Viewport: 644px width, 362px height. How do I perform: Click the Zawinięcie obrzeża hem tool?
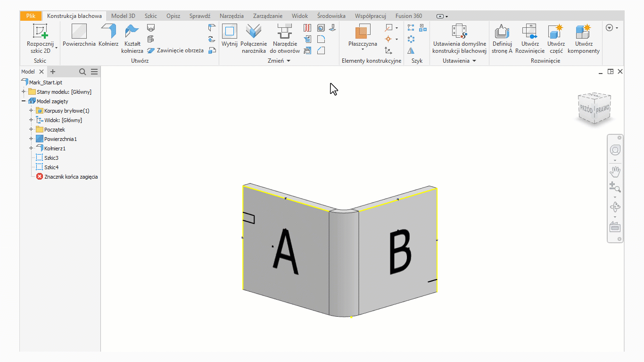(x=175, y=50)
